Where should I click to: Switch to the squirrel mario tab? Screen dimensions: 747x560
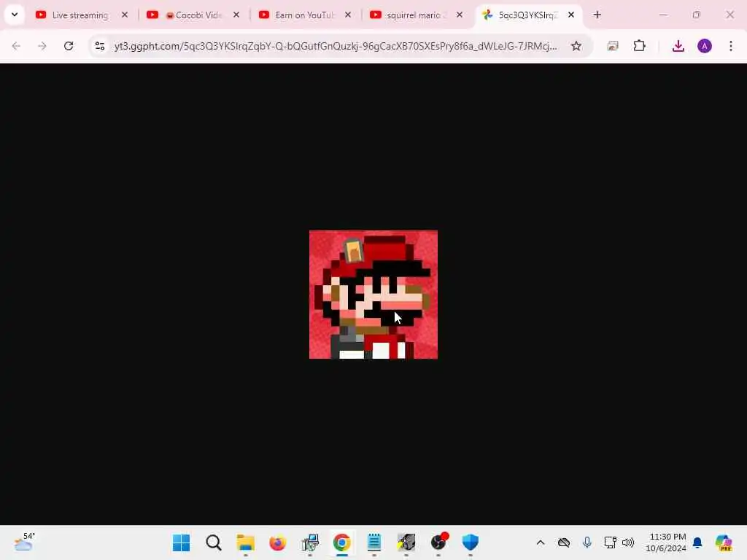pyautogui.click(x=417, y=15)
